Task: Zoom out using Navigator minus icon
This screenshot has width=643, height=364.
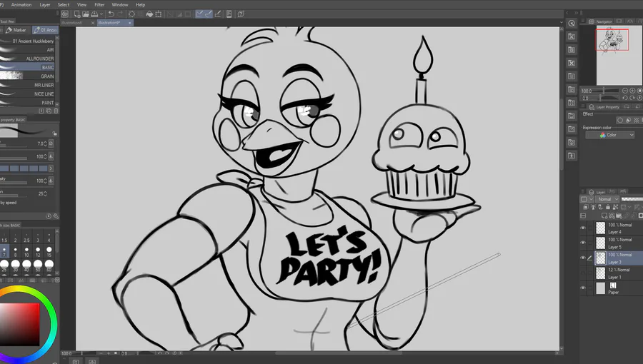Action: click(625, 91)
